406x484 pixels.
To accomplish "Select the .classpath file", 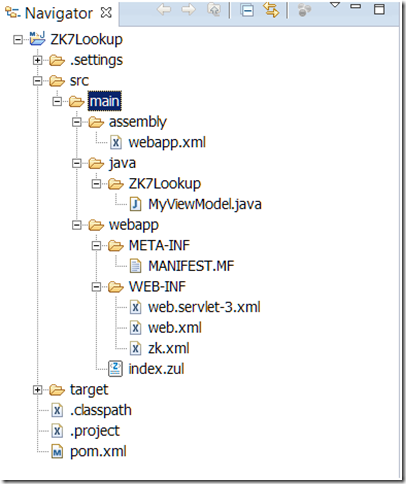I will coord(101,410).
